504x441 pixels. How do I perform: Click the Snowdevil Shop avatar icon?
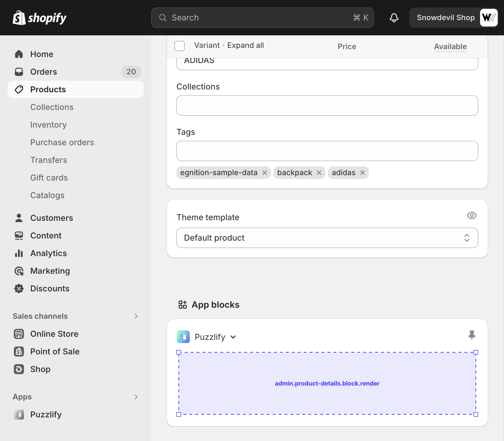click(488, 18)
